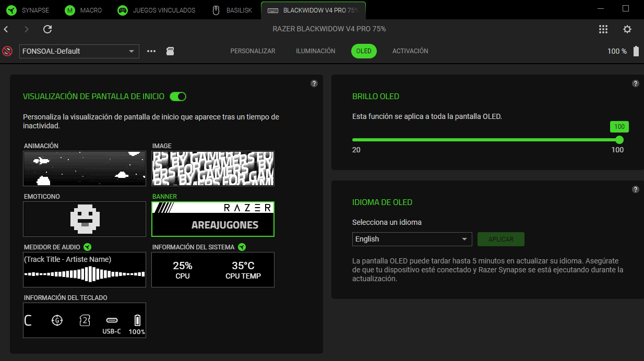Viewport: 644px width, 361px height.
Task: Click the slider minimum value 20
Action: click(356, 150)
